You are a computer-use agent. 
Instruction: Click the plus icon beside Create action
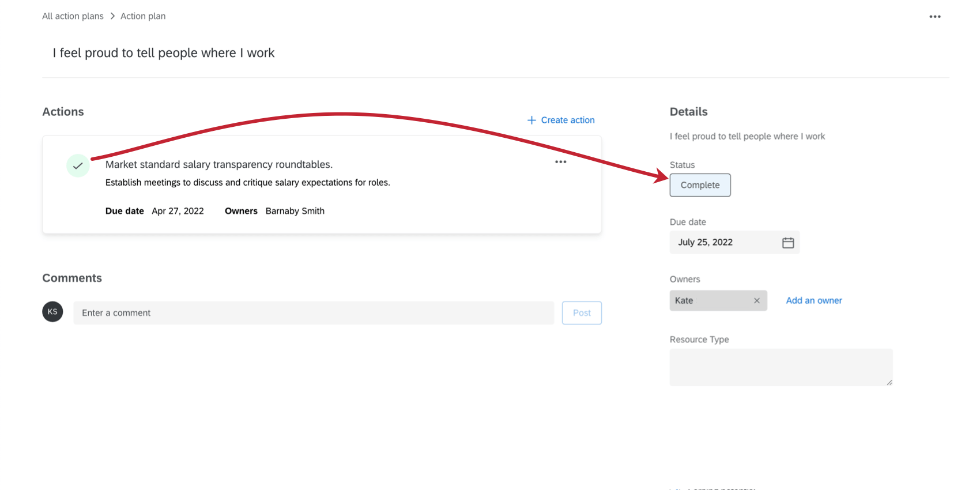tap(532, 120)
